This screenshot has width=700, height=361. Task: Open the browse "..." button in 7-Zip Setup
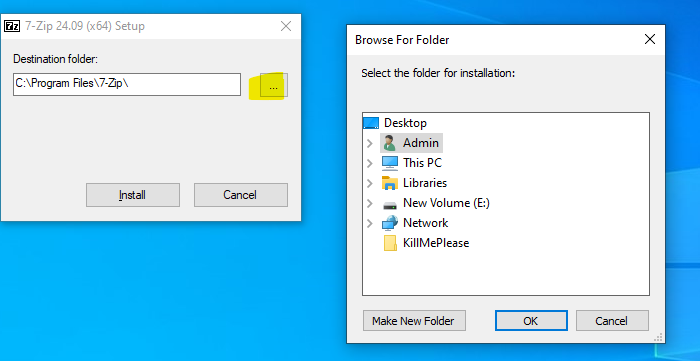274,85
